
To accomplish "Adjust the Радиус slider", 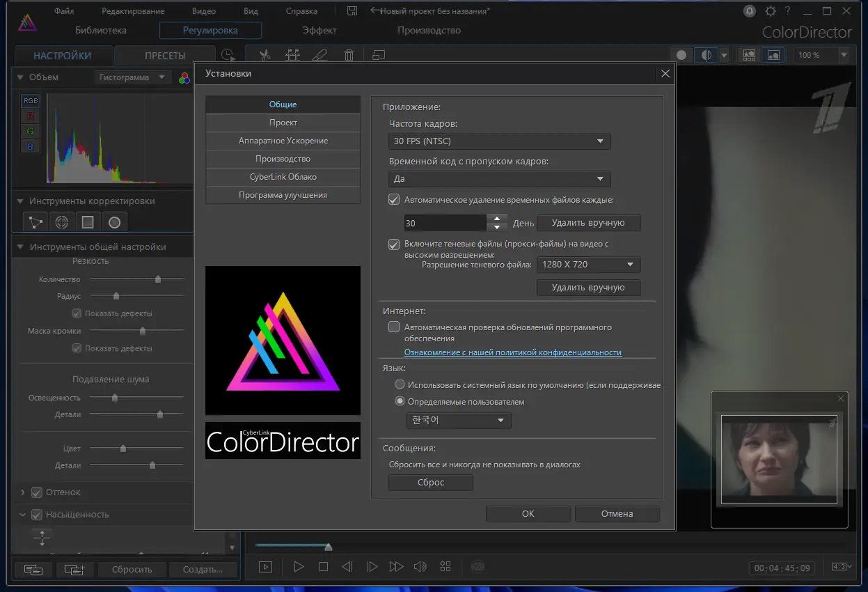I will coord(116,296).
